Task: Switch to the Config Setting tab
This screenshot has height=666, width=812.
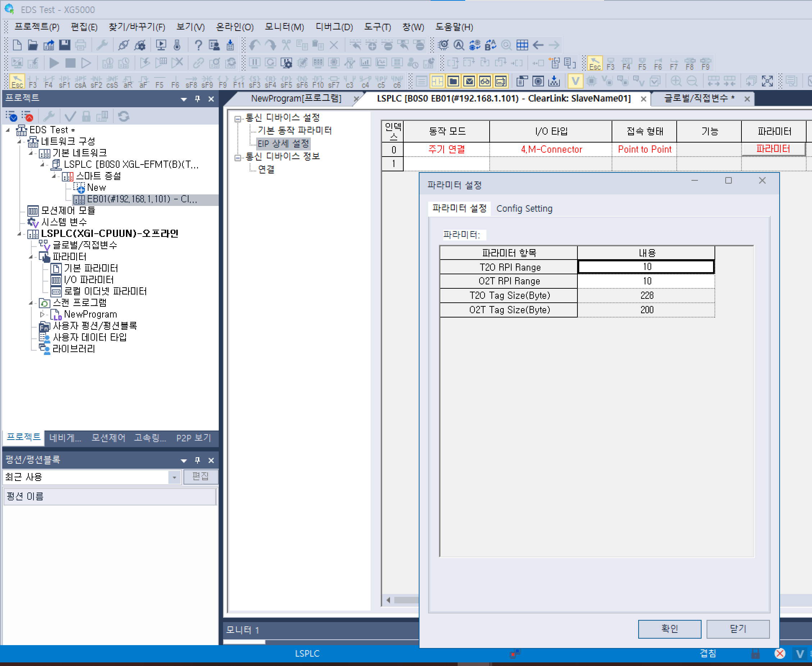Action: [524, 209]
